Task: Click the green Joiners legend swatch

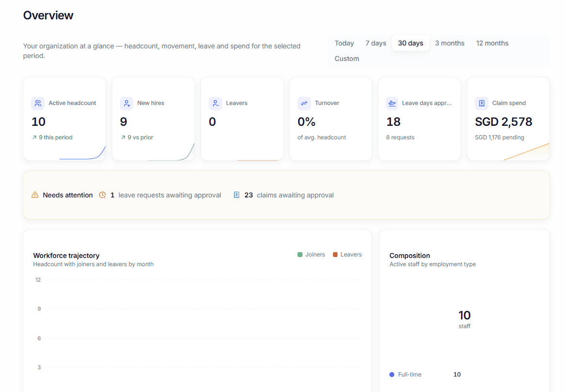Action: tap(300, 255)
